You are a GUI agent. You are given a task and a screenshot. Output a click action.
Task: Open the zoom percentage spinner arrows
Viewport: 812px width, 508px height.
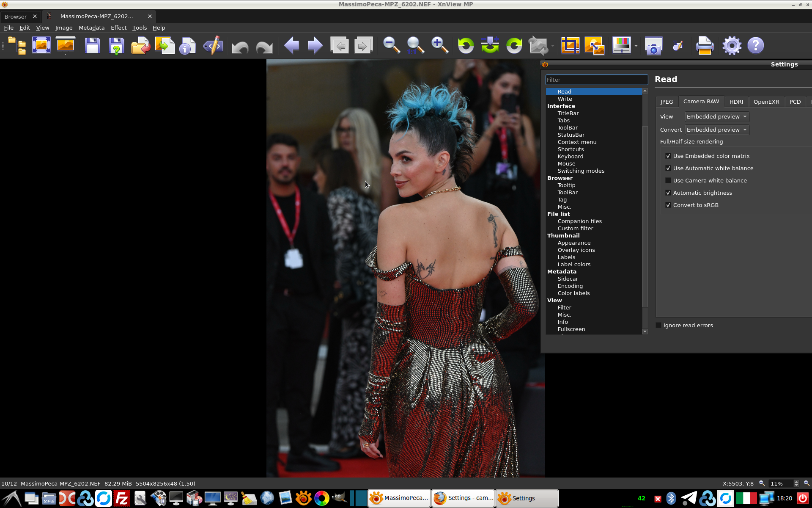(x=796, y=483)
